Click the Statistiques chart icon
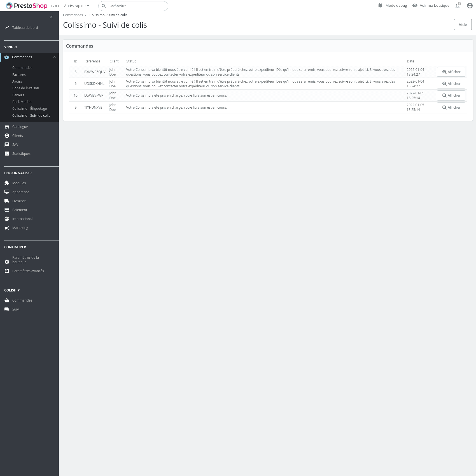This screenshot has width=476, height=476. [7, 154]
